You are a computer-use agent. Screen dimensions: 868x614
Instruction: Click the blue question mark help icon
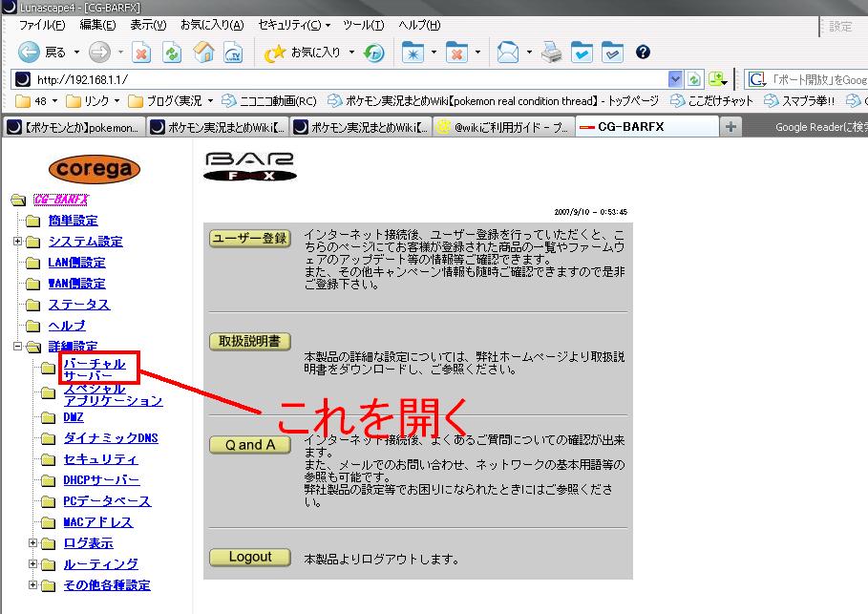coord(643,53)
